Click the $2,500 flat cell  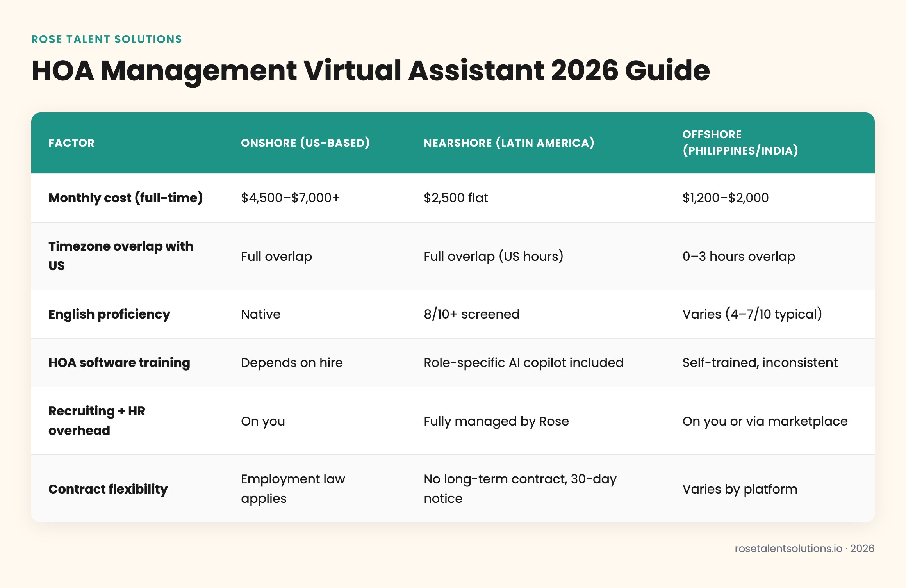(x=456, y=198)
